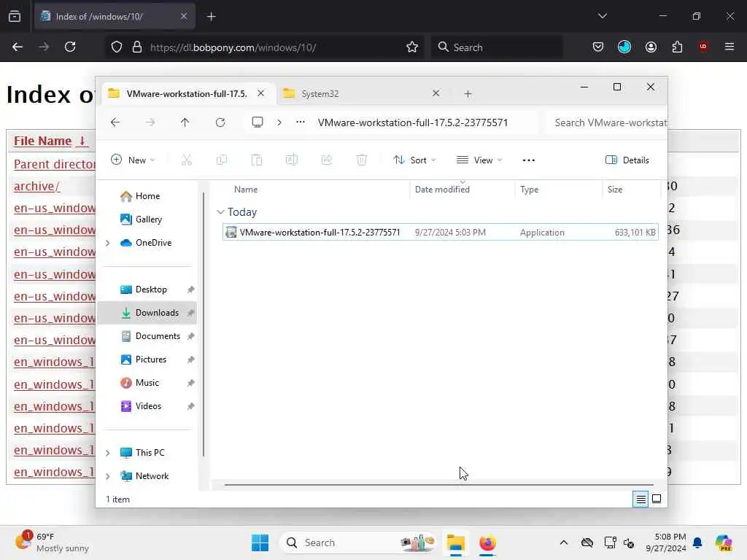Click the Firefox icon on the taskbar
This screenshot has height=560, width=747.
click(487, 542)
